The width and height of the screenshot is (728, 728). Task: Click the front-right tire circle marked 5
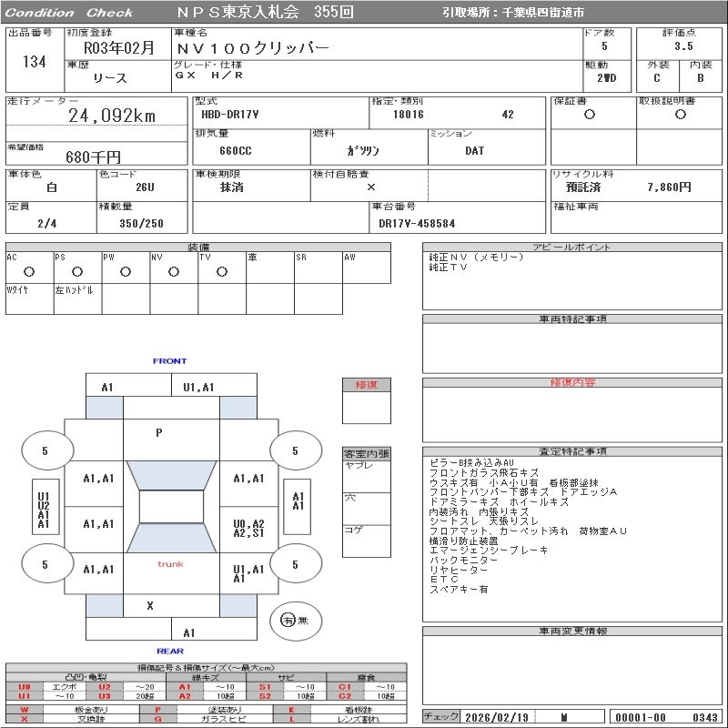(x=295, y=450)
